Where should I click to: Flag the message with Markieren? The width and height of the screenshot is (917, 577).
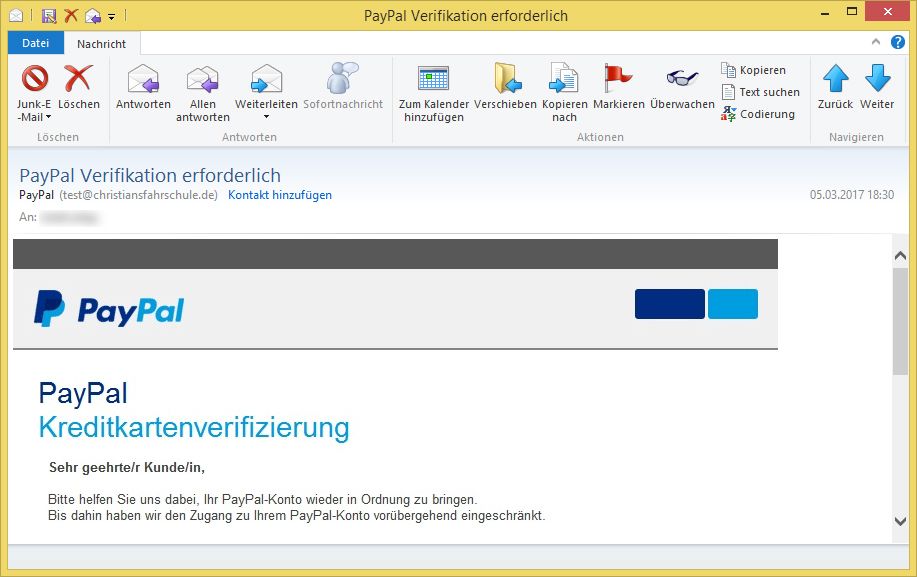tap(619, 87)
